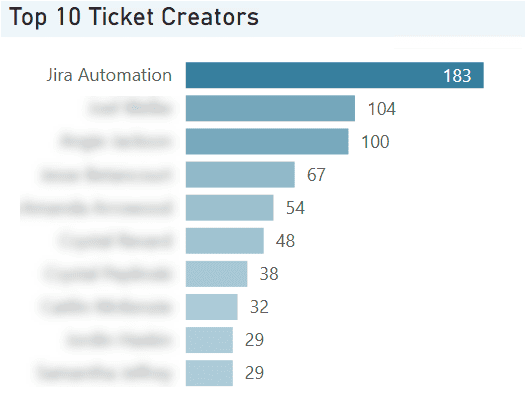This screenshot has height=394, width=525.
Task: Click the blurred name beside the 67 bar
Action: tap(106, 174)
